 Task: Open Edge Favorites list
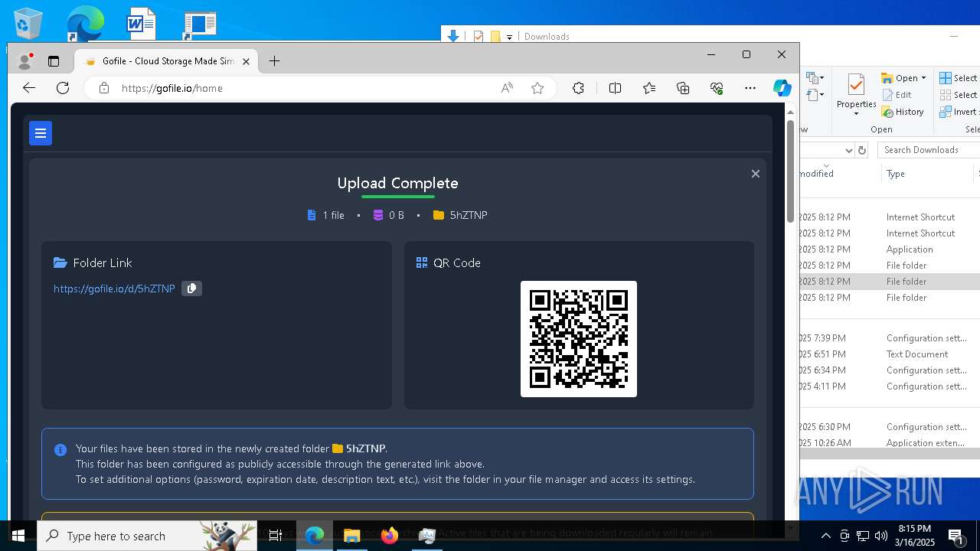(649, 88)
